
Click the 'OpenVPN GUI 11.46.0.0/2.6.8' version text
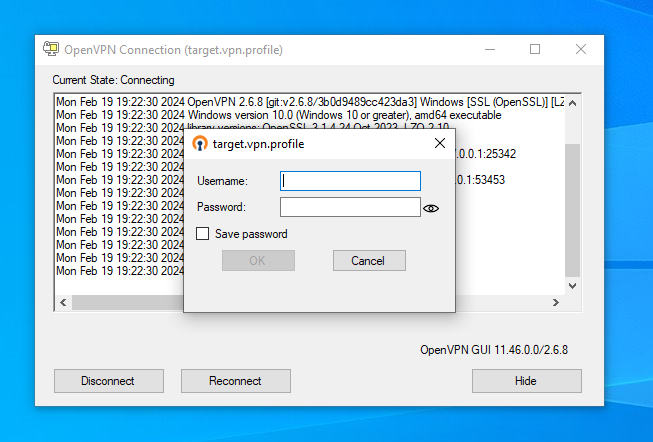[494, 350]
